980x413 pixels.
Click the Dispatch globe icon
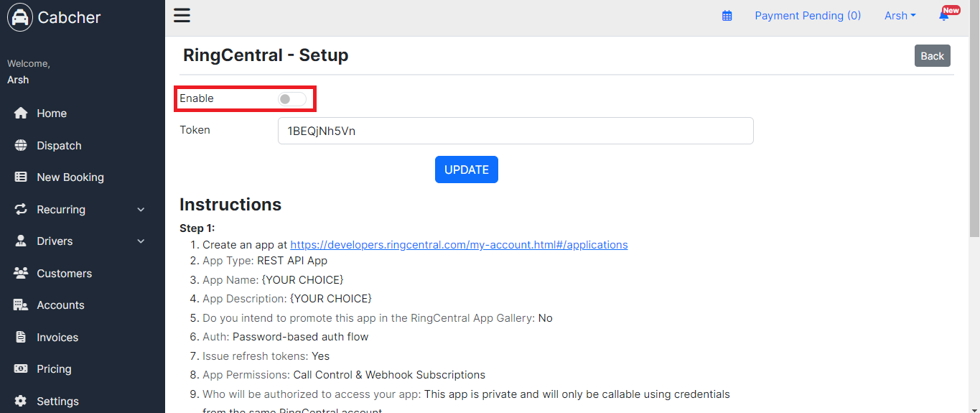coord(21,145)
